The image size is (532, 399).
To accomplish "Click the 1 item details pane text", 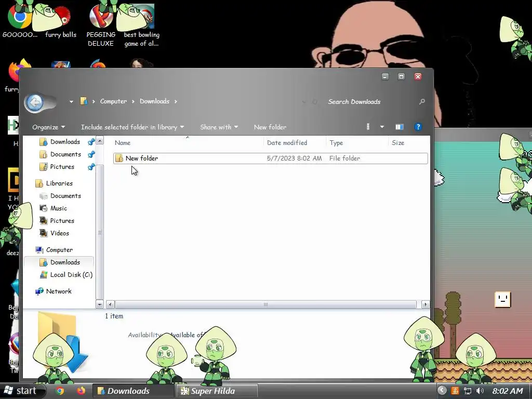I will 114,316.
